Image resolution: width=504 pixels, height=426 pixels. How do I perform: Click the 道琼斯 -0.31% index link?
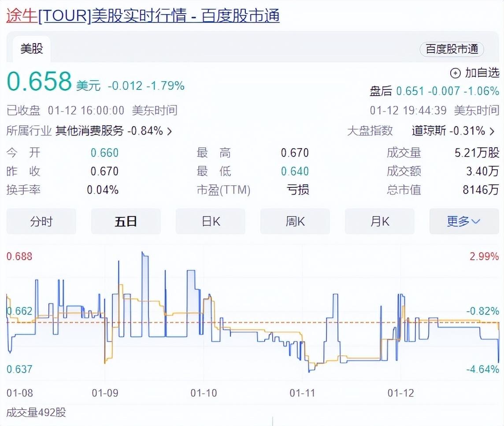point(448,131)
